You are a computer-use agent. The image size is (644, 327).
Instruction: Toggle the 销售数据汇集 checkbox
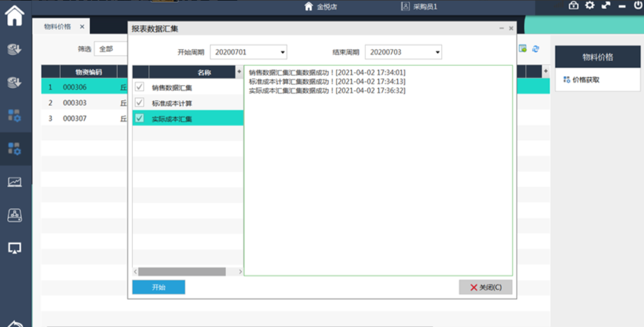click(x=139, y=88)
